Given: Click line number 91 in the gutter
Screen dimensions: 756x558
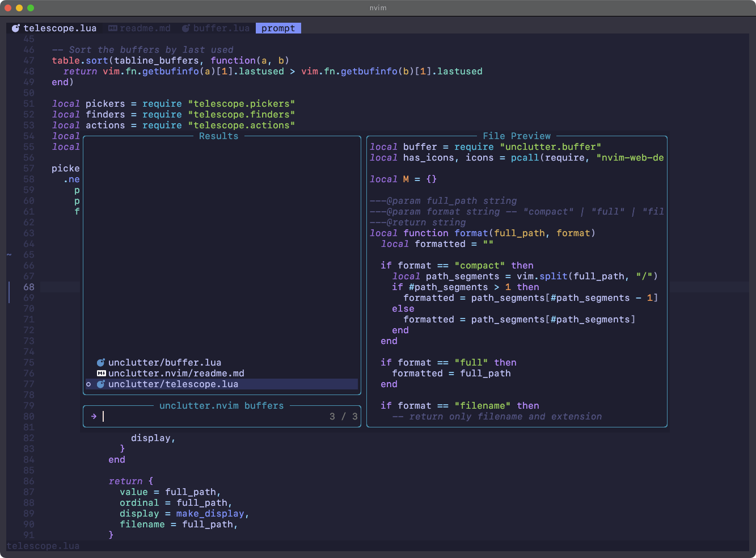Looking at the screenshot, I should click(x=29, y=535).
